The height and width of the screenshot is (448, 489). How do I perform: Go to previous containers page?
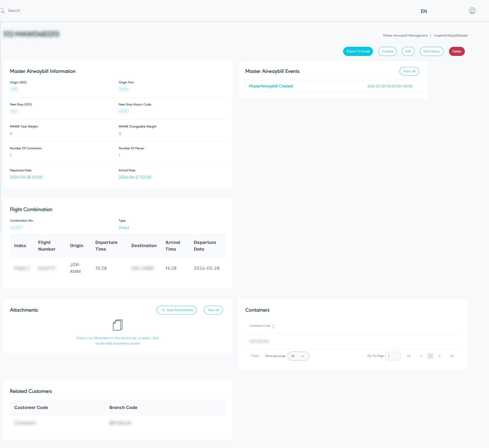[x=421, y=356]
